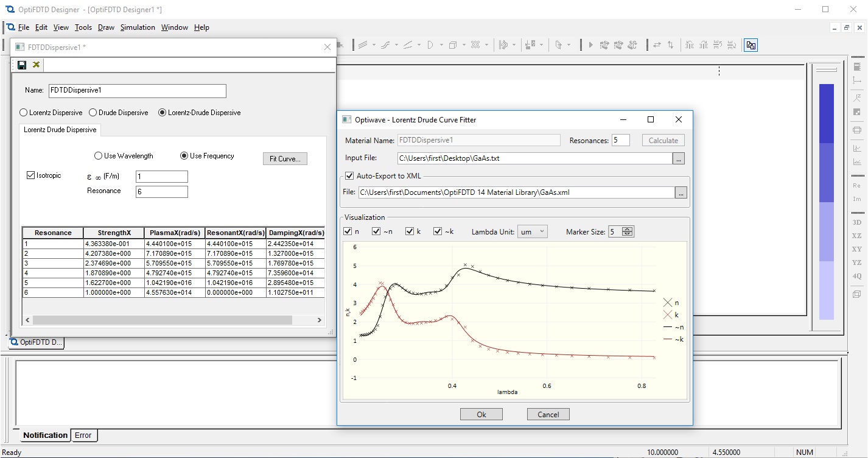Click the wireframe cube icon at sidebar bottom

pos(856,294)
